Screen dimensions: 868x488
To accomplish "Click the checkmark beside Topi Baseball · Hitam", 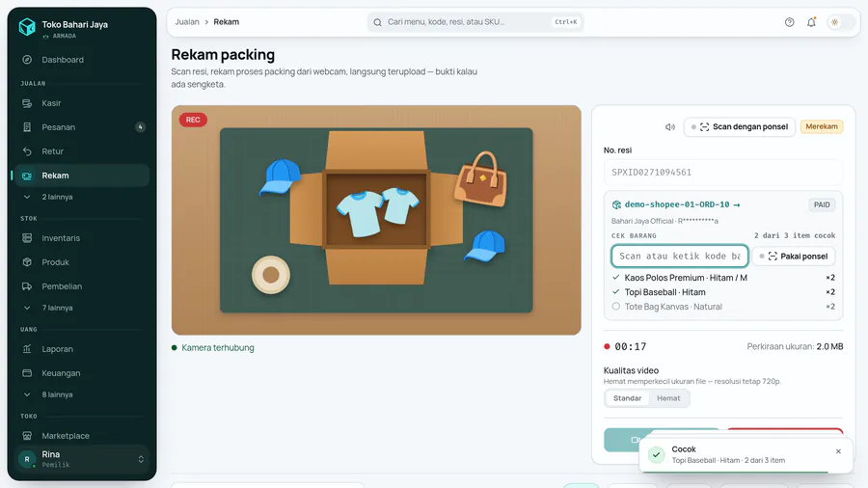I will coord(615,291).
